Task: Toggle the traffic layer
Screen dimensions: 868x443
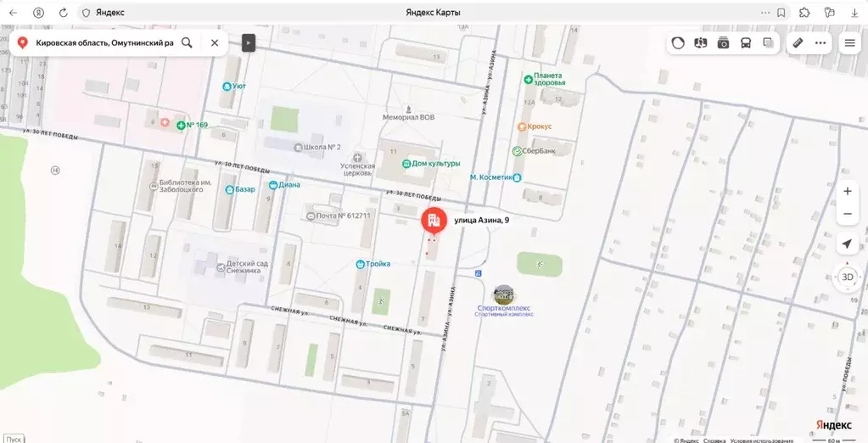Action: (678, 42)
